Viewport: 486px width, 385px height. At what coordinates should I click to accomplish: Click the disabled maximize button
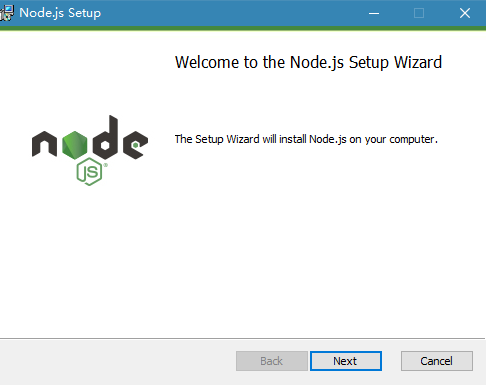pos(419,13)
